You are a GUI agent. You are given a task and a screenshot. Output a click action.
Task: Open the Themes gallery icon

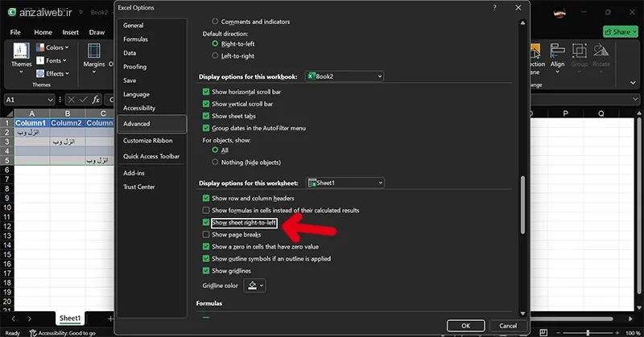(x=21, y=51)
